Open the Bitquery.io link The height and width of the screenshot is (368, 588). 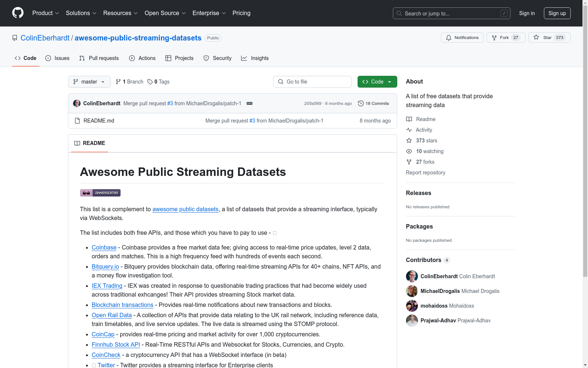tap(105, 266)
